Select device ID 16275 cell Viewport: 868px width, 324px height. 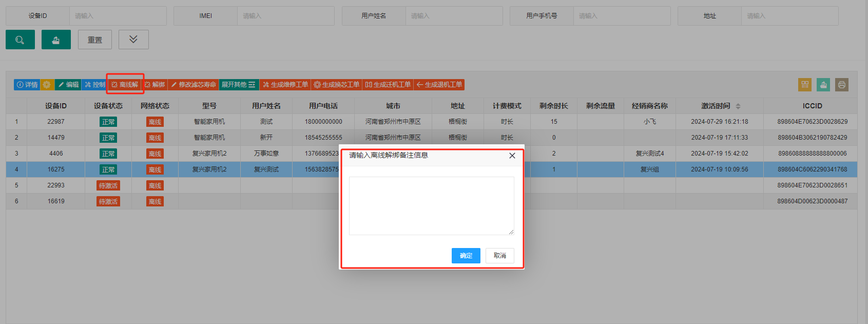pos(56,169)
